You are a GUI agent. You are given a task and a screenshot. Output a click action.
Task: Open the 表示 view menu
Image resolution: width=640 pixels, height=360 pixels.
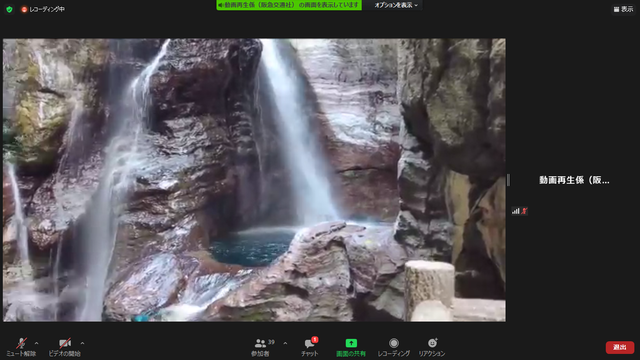click(623, 9)
